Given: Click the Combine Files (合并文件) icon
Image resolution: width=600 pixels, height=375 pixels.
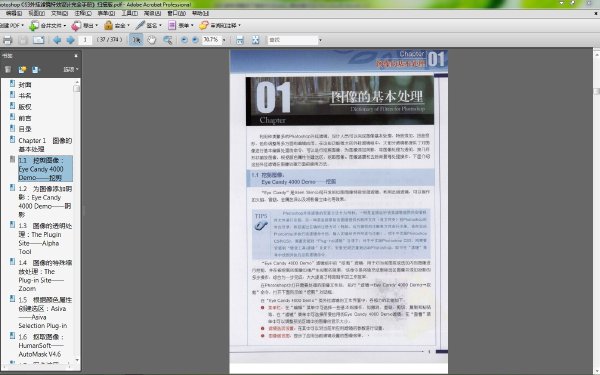Looking at the screenshot, I should [34, 26].
